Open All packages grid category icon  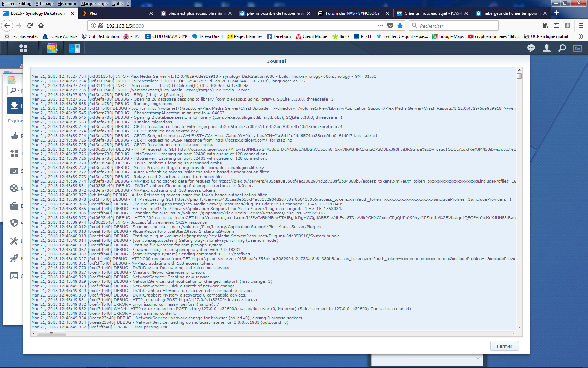(14, 154)
